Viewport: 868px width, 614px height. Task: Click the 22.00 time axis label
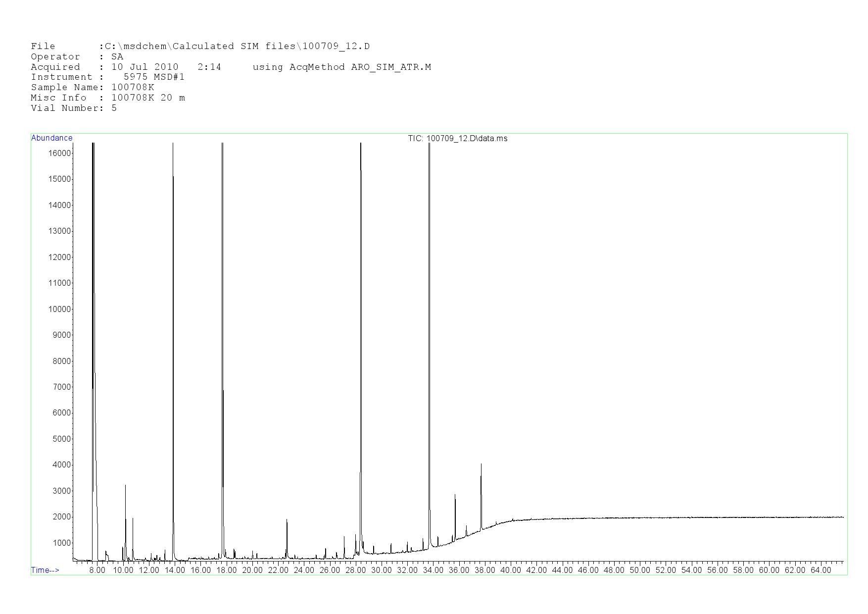pyautogui.click(x=278, y=570)
